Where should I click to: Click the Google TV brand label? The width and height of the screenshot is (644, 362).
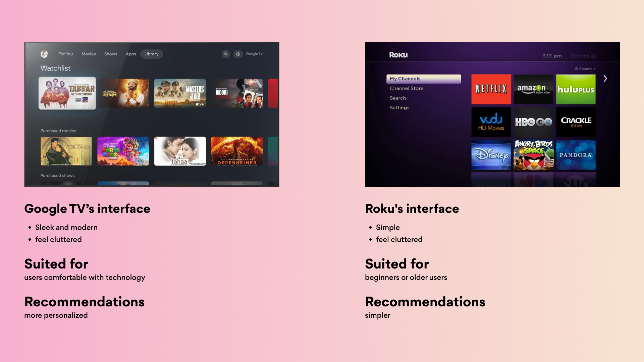pos(254,54)
